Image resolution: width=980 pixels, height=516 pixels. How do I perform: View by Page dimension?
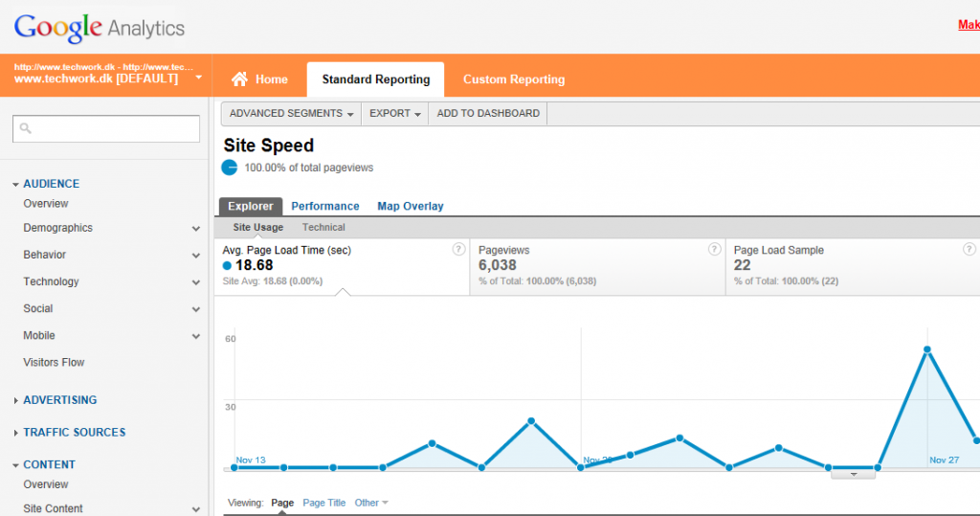point(282,503)
